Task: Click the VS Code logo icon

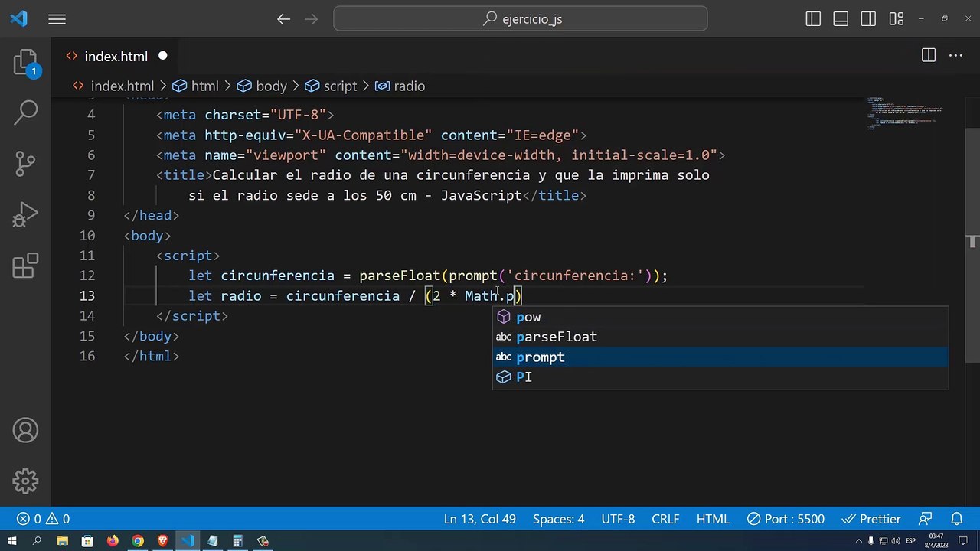Action: point(18,19)
